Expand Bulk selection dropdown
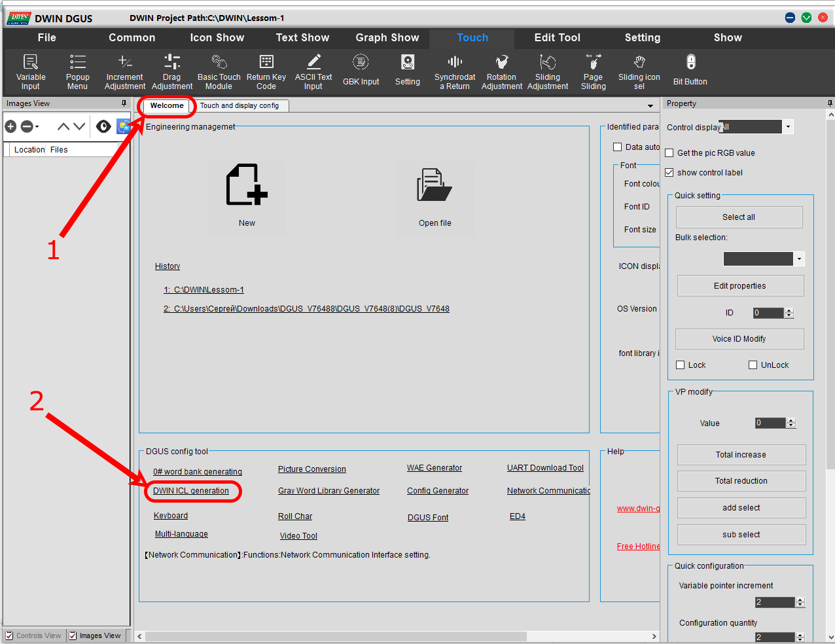 pos(799,259)
